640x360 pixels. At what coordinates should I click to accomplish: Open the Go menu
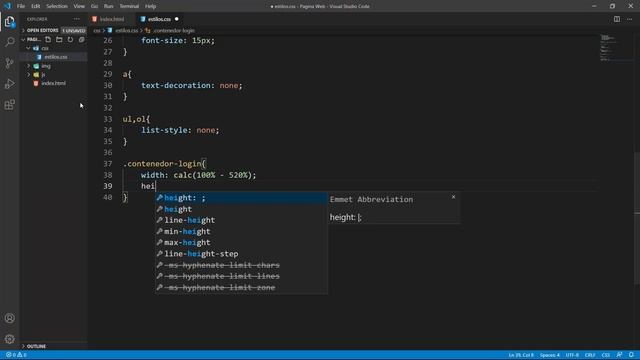click(x=94, y=6)
